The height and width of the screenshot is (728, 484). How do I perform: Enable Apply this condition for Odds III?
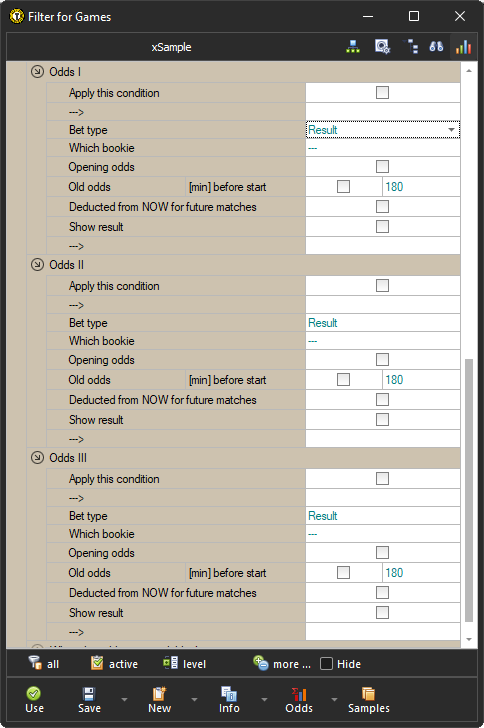point(382,479)
